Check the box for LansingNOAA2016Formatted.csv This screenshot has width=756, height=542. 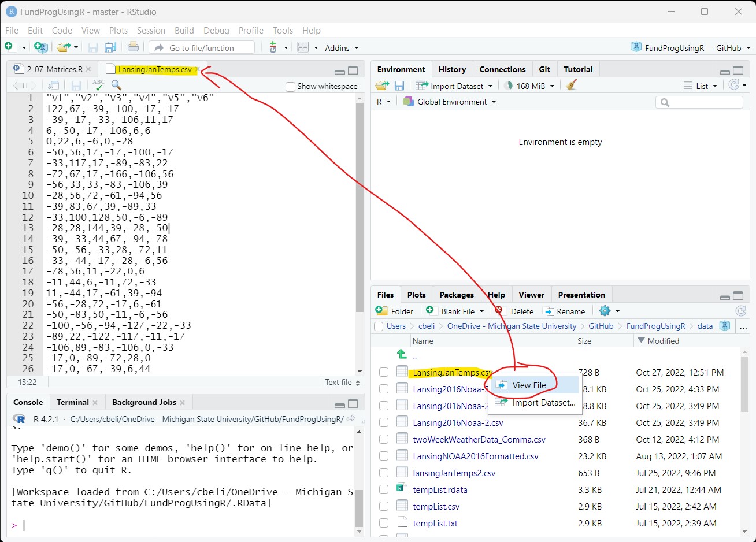pyautogui.click(x=384, y=456)
